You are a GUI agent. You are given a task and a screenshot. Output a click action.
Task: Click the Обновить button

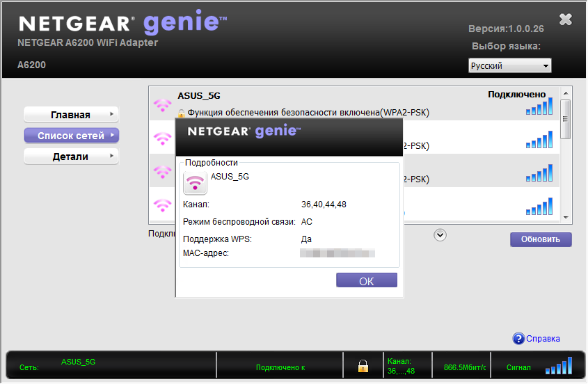point(541,239)
